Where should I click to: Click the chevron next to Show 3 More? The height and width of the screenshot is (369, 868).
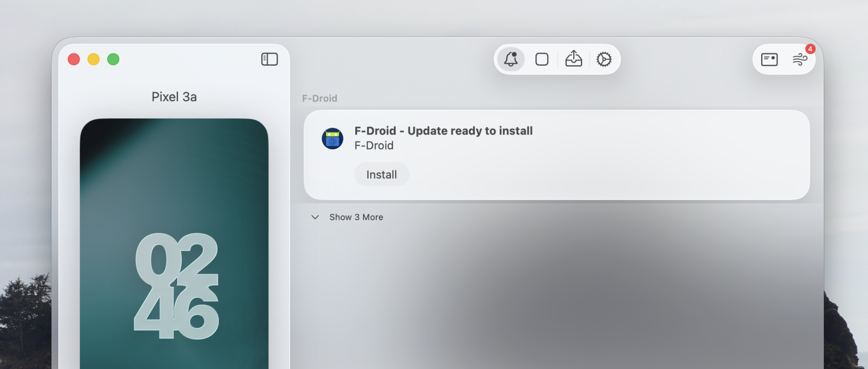pyautogui.click(x=315, y=217)
